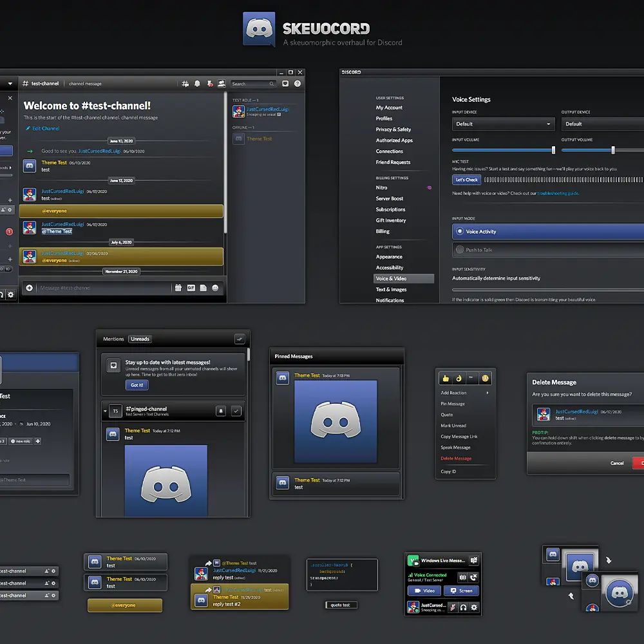Open the emoji picker in message bar
644x644 pixels.
point(215,288)
